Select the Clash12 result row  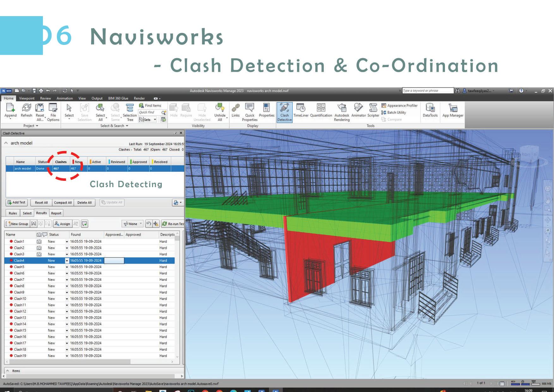[x=90, y=311]
